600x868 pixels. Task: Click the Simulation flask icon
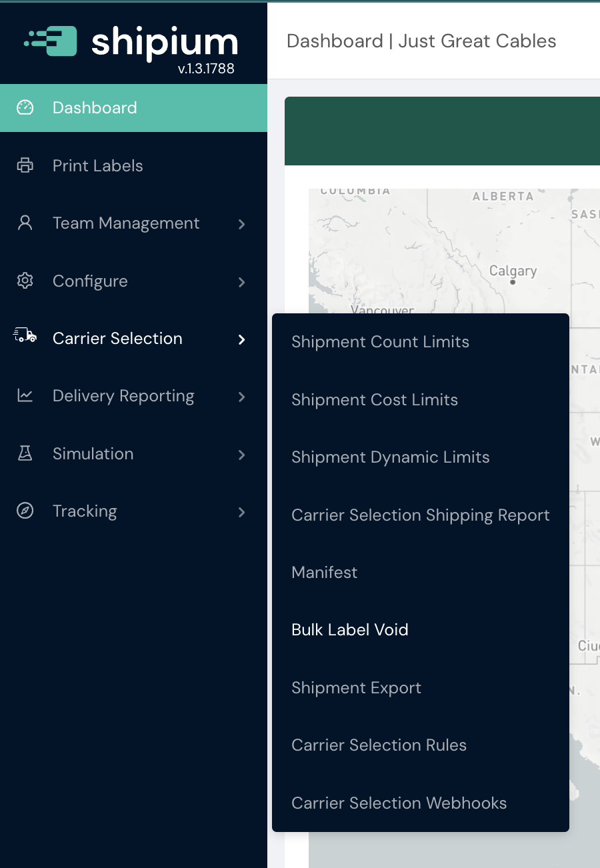point(25,454)
